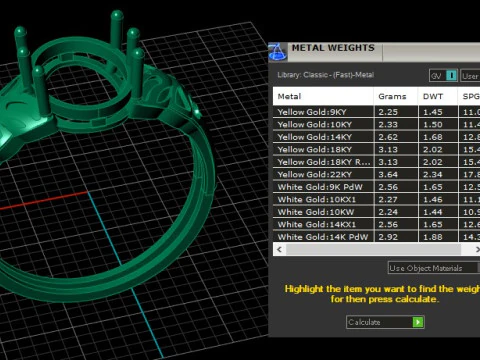Select row Yellow Gold:22KY
This screenshot has height=360, width=480.
(x=376, y=174)
